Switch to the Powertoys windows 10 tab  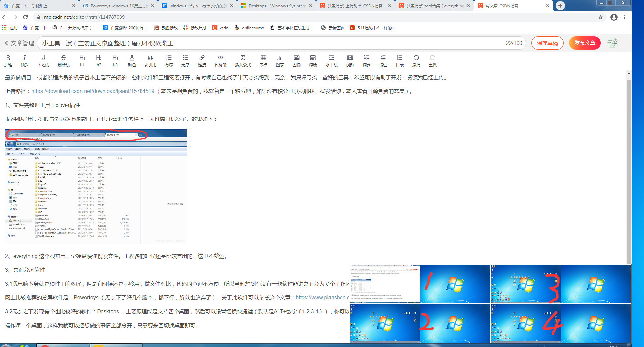pos(118,6)
